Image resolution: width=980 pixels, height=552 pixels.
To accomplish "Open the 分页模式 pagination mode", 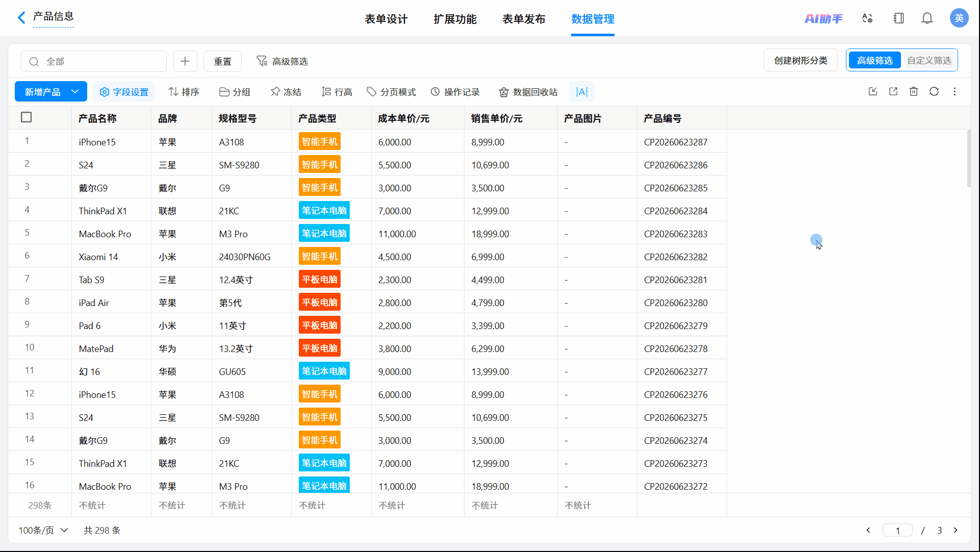I will pos(392,92).
